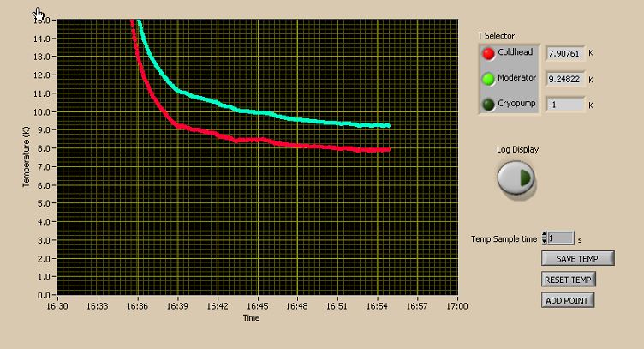
Task: Click the ADD POINT button
Action: coord(567,300)
